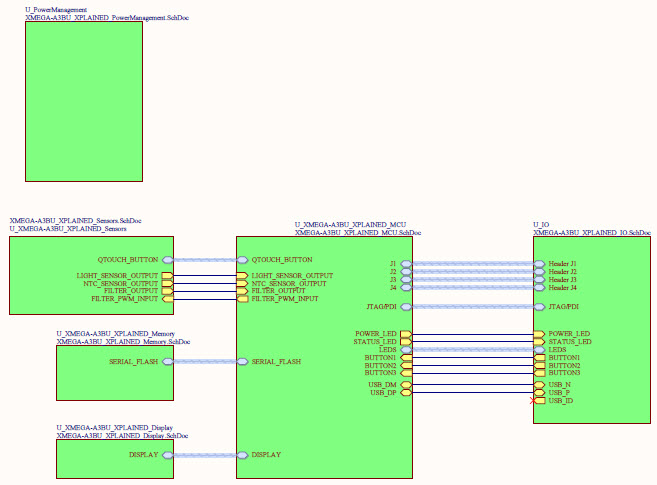Select the USB_DP label in MCU sheet
Viewport: 657px width, 485px height.
383,393
